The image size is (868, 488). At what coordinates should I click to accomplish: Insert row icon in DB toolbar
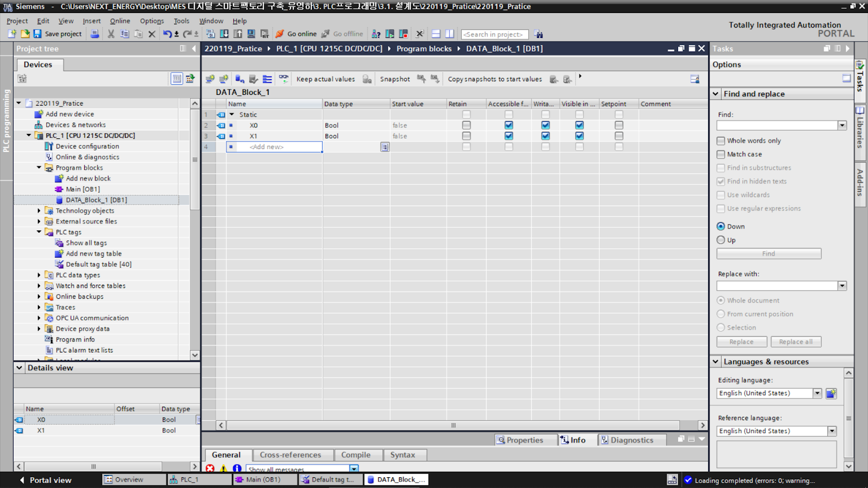(210, 79)
